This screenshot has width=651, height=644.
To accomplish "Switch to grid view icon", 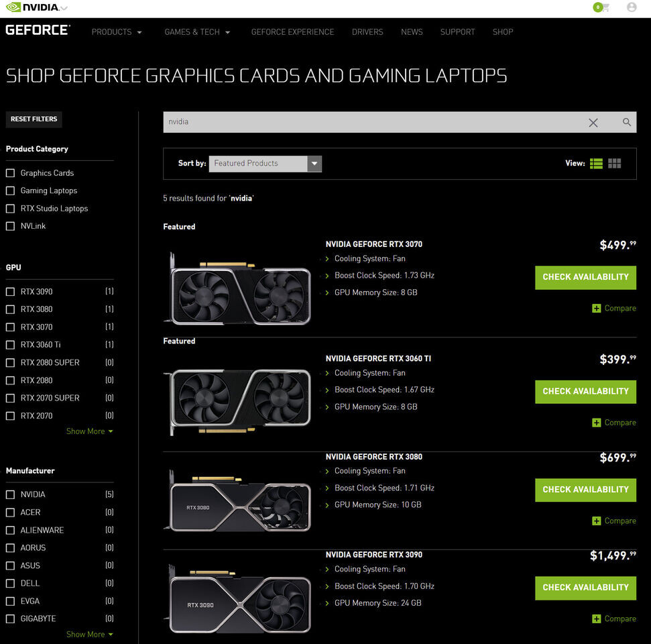I will coord(615,163).
